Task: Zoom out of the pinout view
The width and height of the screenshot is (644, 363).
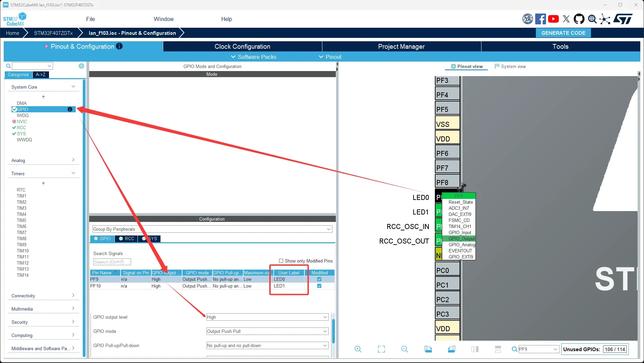Action: click(404, 349)
